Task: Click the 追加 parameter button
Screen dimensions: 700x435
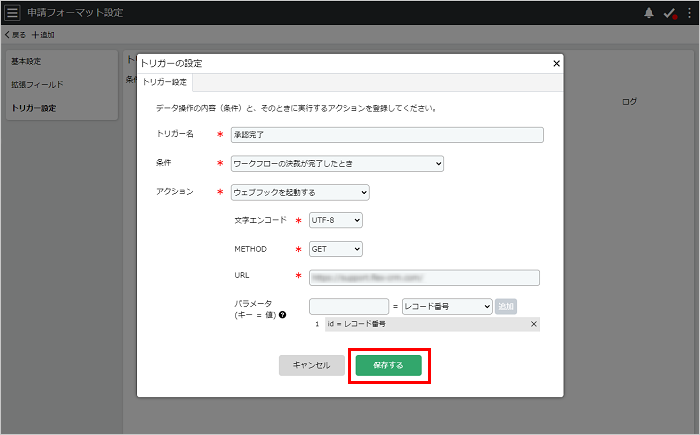Action: 506,306
